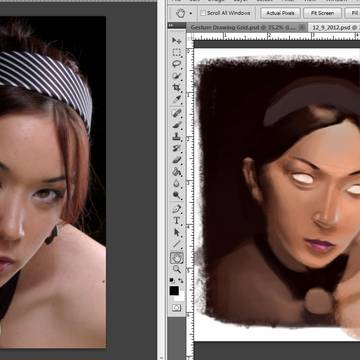
Task: Select the Clone Stamp tool
Action: pyautogui.click(x=177, y=136)
